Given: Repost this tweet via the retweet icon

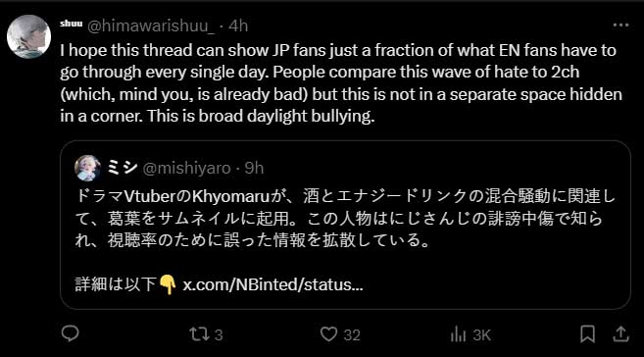Looking at the screenshot, I should pyautogui.click(x=199, y=334).
